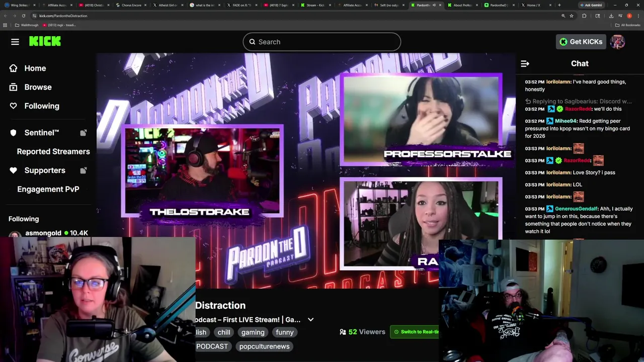
Task: Click the PODCAST tag
Action: pos(212,346)
